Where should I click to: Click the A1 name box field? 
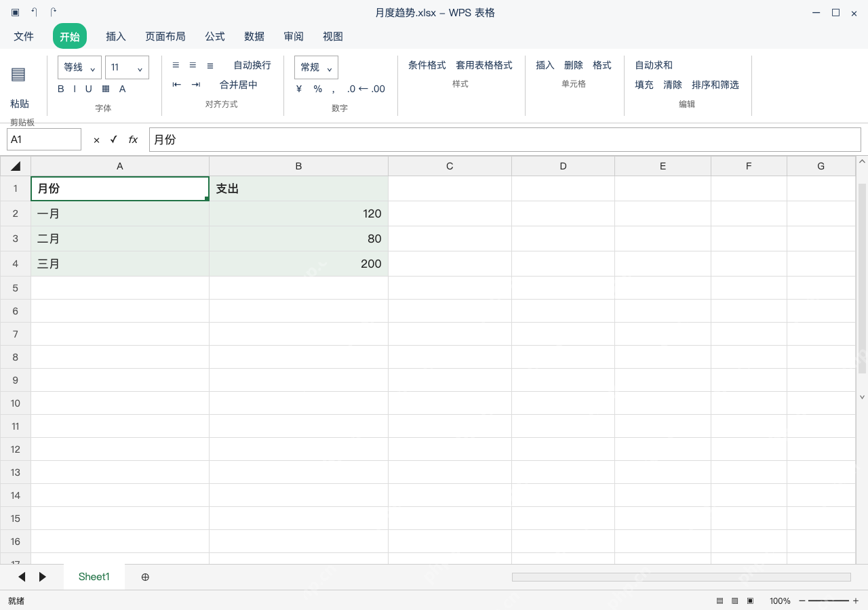point(44,140)
